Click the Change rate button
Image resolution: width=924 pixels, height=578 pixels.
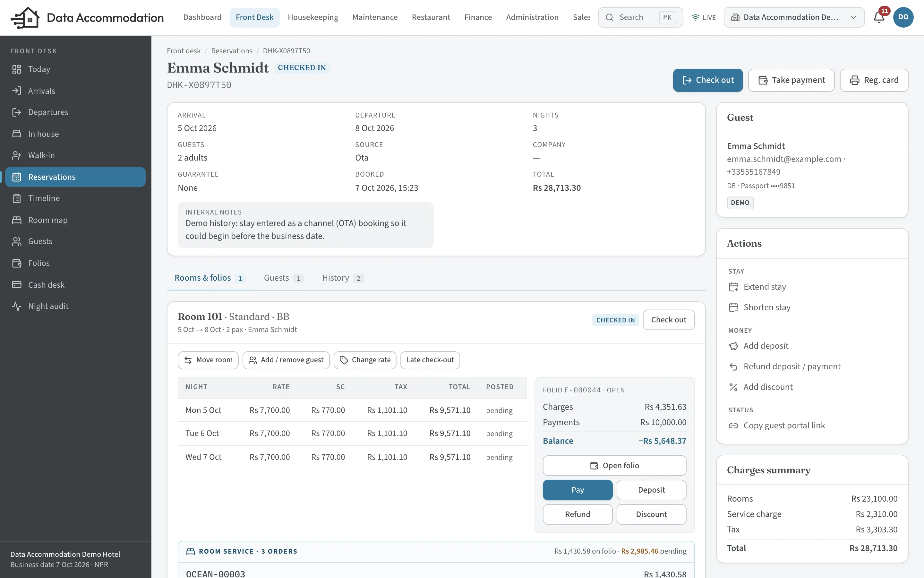click(x=365, y=360)
